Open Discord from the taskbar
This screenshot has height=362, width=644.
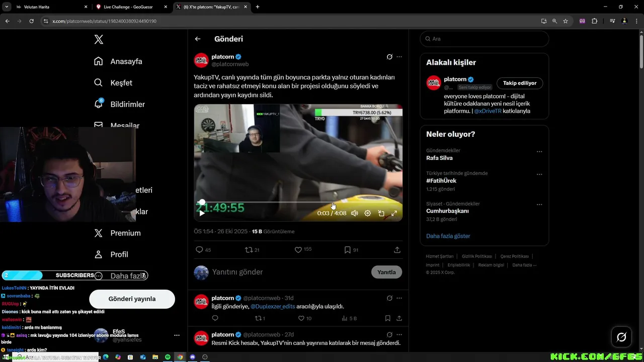192,357
